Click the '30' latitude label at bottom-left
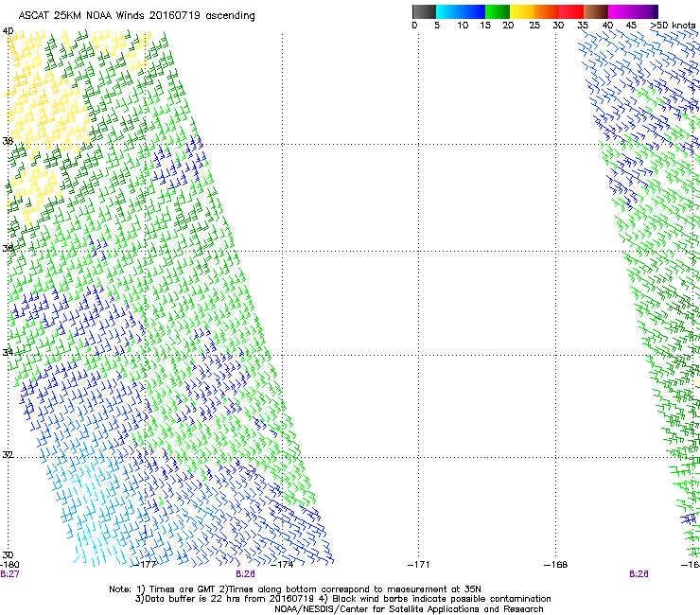 [x=8, y=555]
